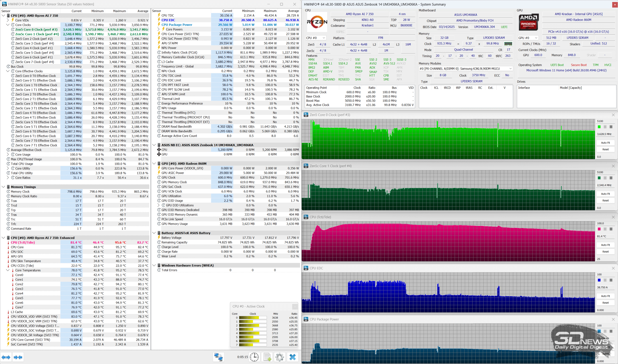Click the lightning icon beside Battery Voltage
Image resolution: width=618 pixels, height=364 pixels.
159,238
